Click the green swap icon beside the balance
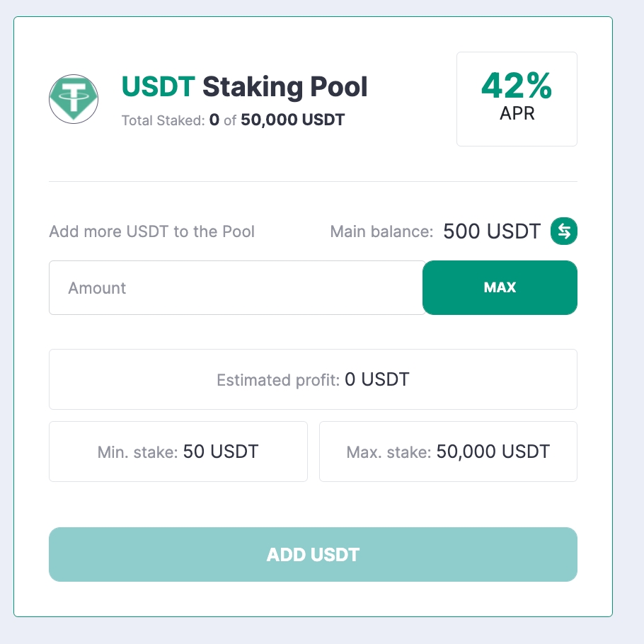The width and height of the screenshot is (644, 644). coord(564,231)
